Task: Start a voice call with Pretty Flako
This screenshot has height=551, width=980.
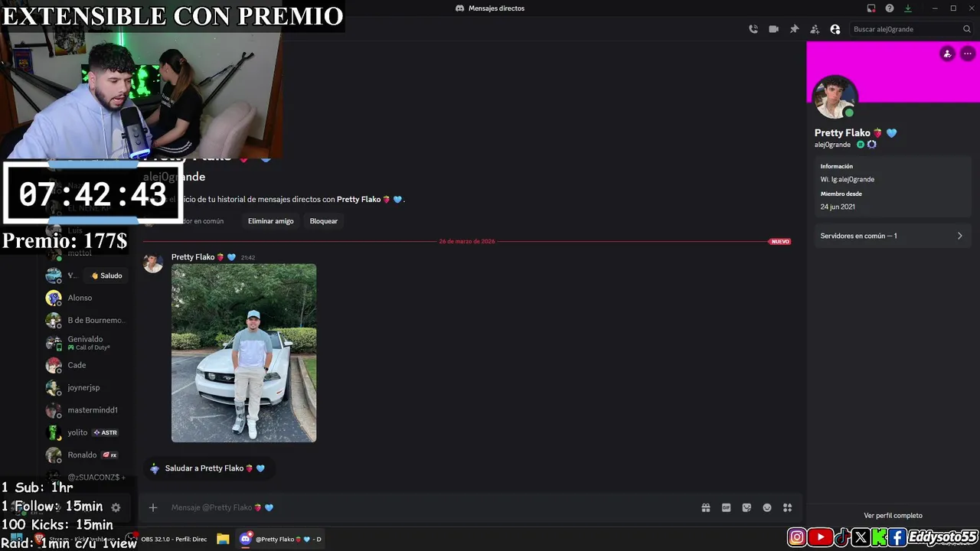Action: [x=753, y=29]
